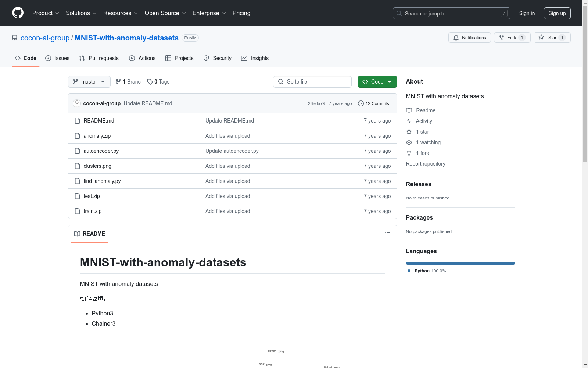The image size is (588, 368).
Task: Click the file icon beside test.zip
Action: point(77,196)
